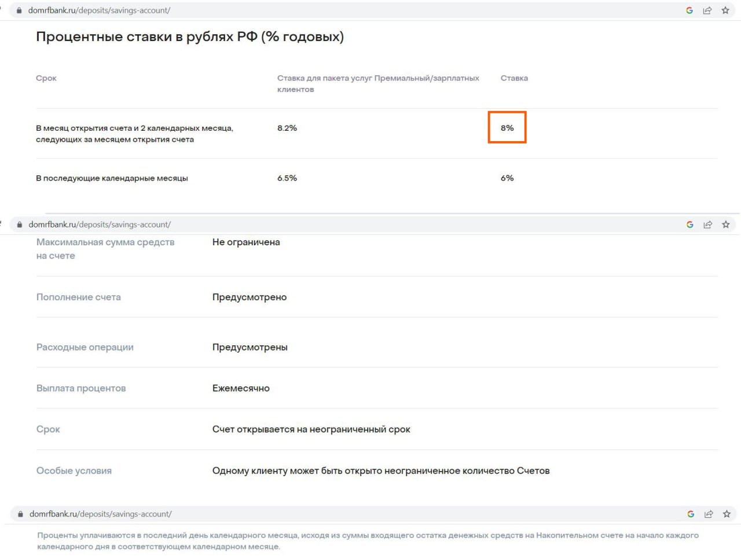The height and width of the screenshot is (560, 741).
Task: Click Google icon above Максимальная сумма средств row
Action: [690, 224]
